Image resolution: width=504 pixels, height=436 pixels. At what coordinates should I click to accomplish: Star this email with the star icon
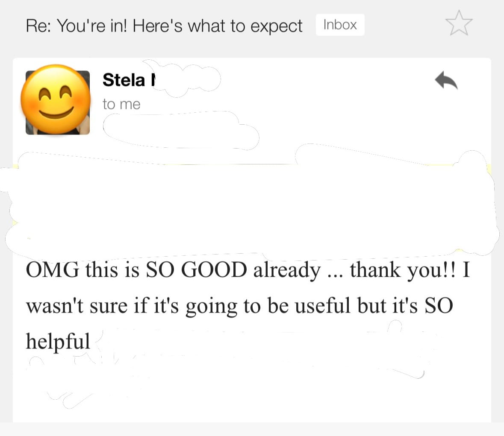tap(459, 23)
